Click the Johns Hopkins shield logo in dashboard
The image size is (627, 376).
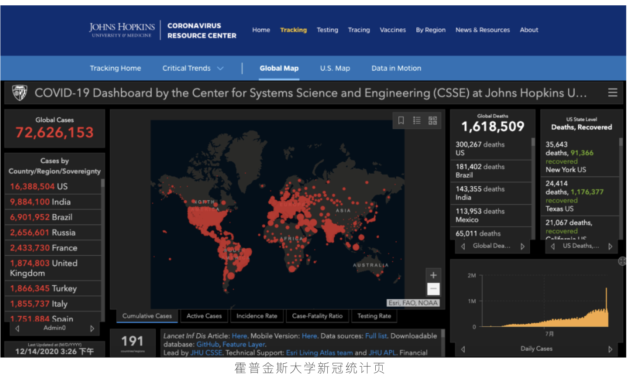(x=19, y=93)
